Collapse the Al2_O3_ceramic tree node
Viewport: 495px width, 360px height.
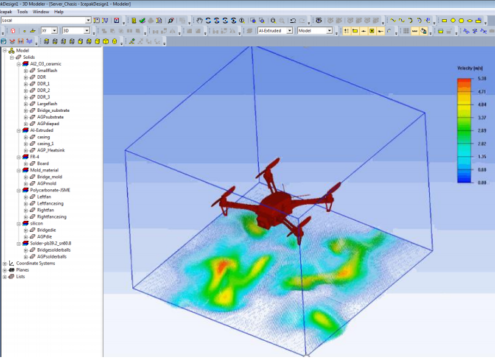[19, 64]
